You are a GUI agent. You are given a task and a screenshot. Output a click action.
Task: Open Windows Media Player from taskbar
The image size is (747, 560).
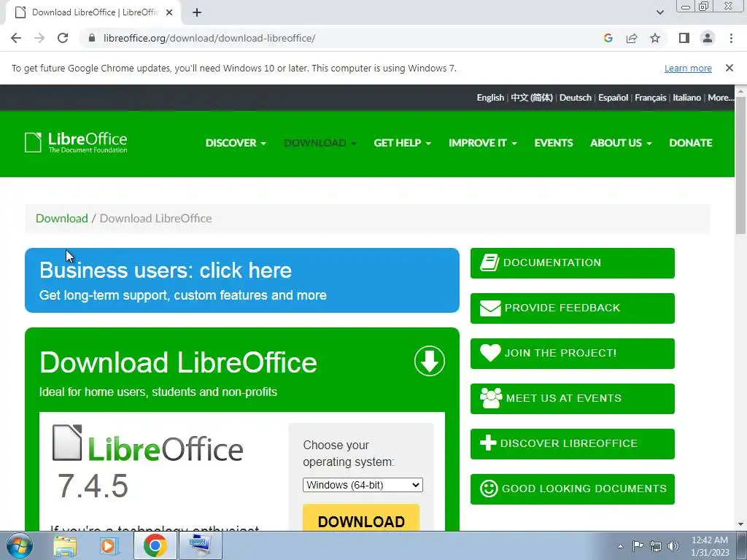click(x=109, y=545)
